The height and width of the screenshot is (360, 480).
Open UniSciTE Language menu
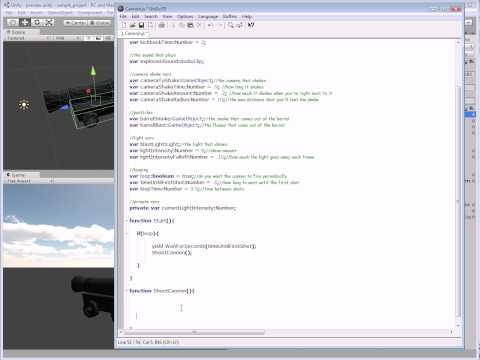[x=208, y=16]
